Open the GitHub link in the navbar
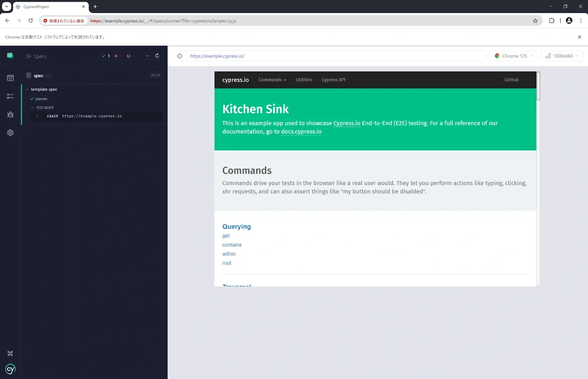The width and height of the screenshot is (588, 379). click(x=511, y=80)
